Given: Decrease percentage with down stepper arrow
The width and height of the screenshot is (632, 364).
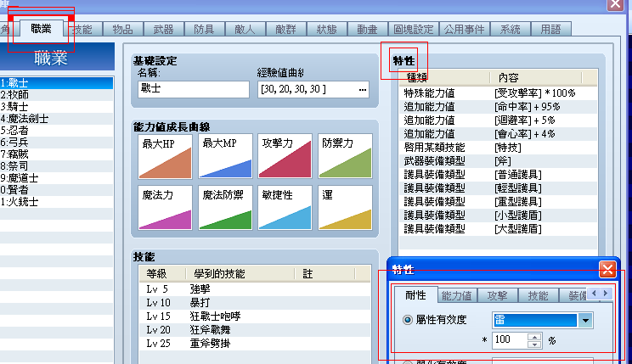Looking at the screenshot, I should pos(534,344).
